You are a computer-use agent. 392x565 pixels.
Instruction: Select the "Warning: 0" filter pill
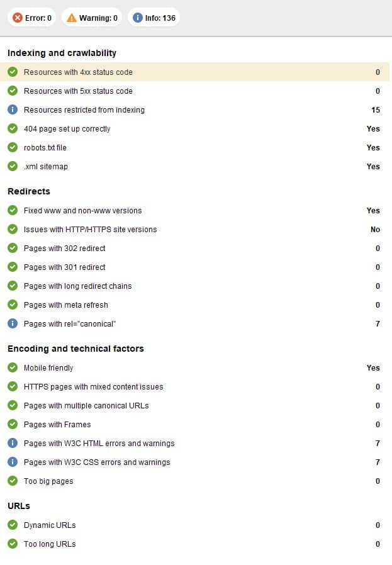(x=92, y=18)
